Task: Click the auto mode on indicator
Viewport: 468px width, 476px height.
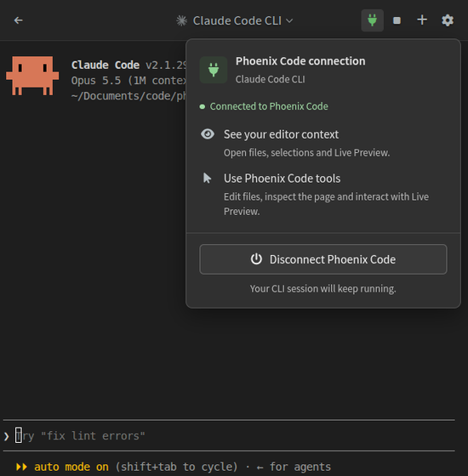Action: [x=71, y=467]
